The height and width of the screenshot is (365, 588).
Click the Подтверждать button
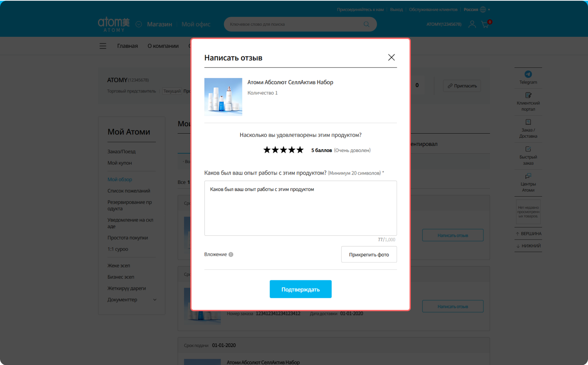click(x=301, y=289)
